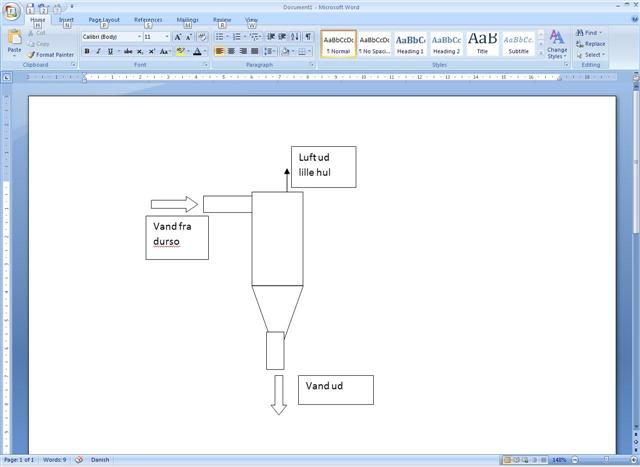The image size is (640, 467).
Task: Expand the Find dropdown arrow
Action: pos(602,33)
